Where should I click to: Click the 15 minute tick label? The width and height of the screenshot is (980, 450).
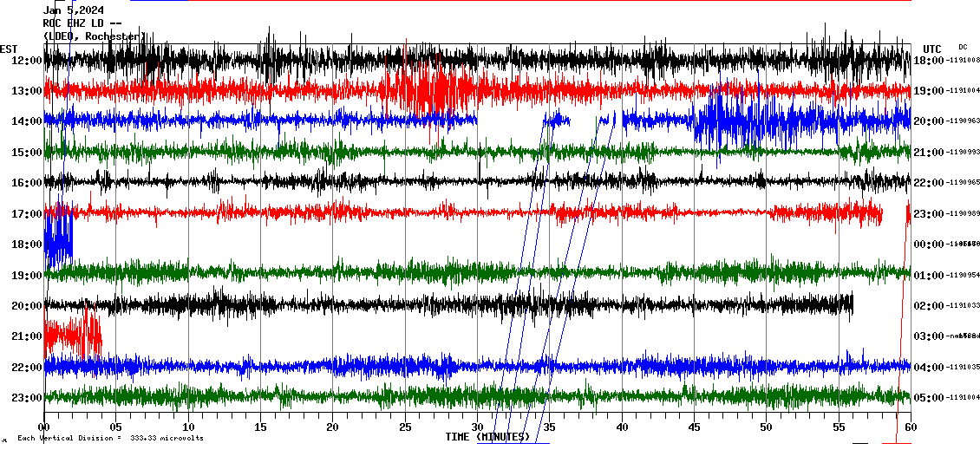tap(260, 427)
